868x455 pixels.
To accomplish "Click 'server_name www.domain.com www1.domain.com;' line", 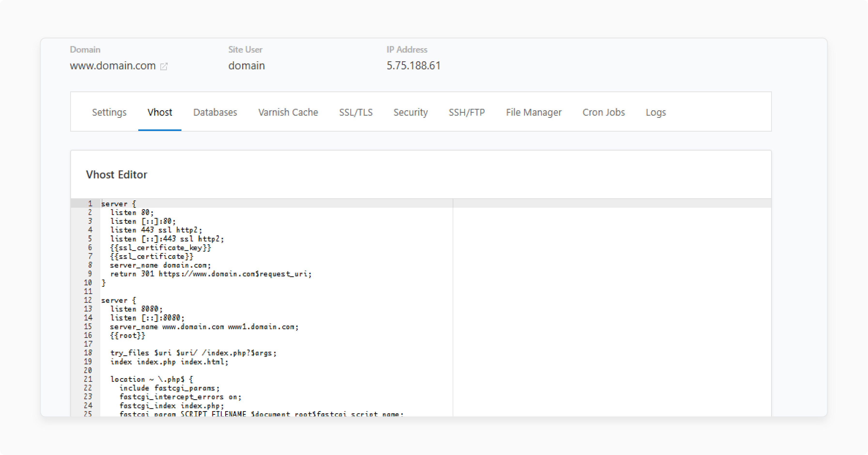I will pyautogui.click(x=204, y=327).
